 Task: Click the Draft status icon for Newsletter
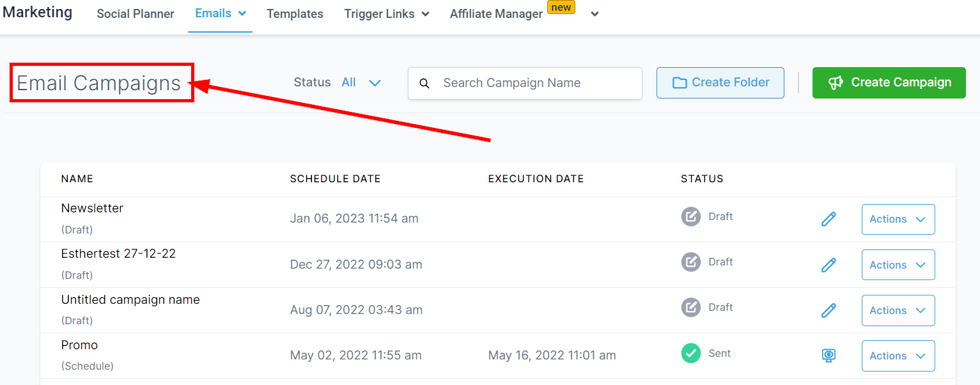[x=690, y=217]
